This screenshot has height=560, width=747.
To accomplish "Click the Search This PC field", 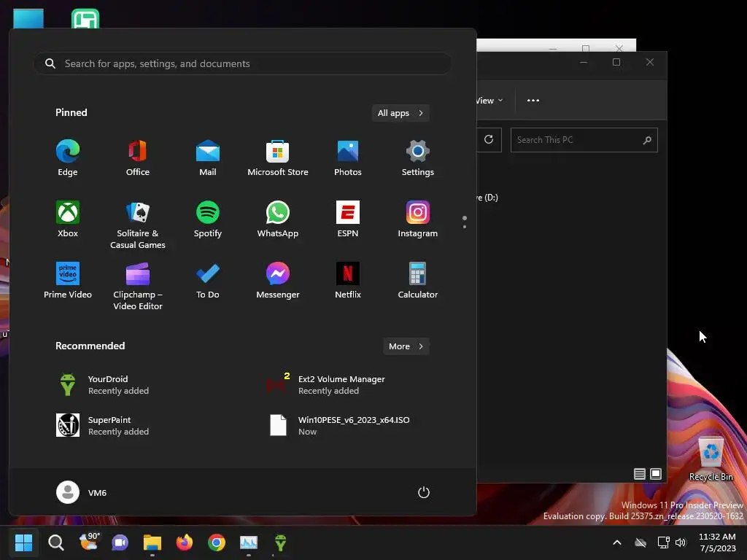I will coord(584,140).
